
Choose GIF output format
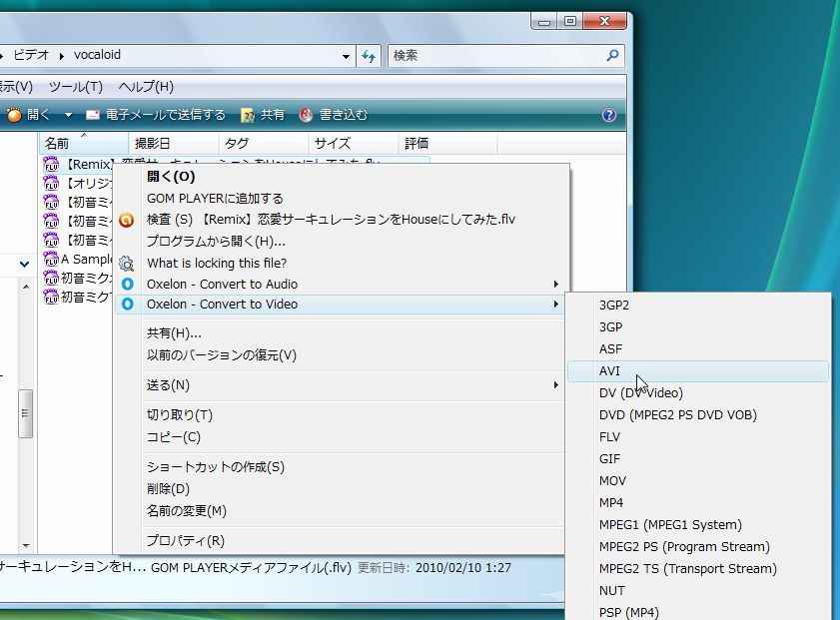coord(697,459)
